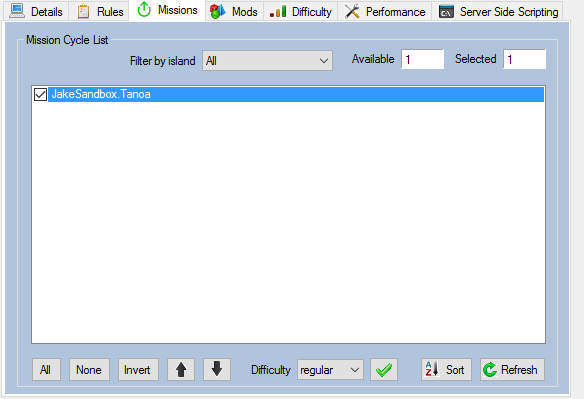Click the All button

coord(46,370)
